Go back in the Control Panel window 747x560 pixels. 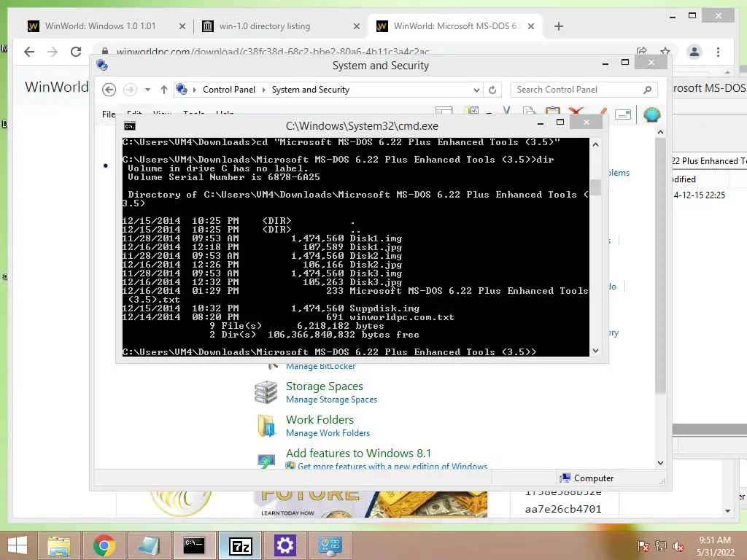tap(109, 90)
